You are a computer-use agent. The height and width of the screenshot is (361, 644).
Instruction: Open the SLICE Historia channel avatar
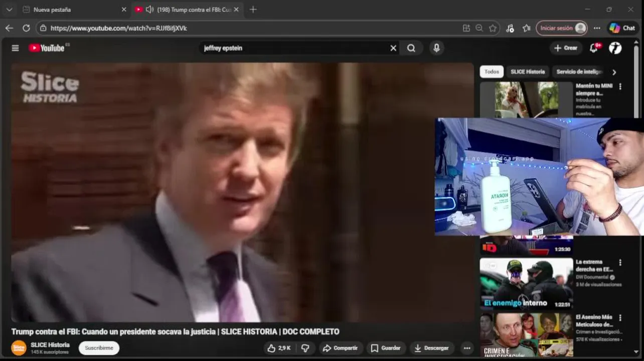point(19,348)
